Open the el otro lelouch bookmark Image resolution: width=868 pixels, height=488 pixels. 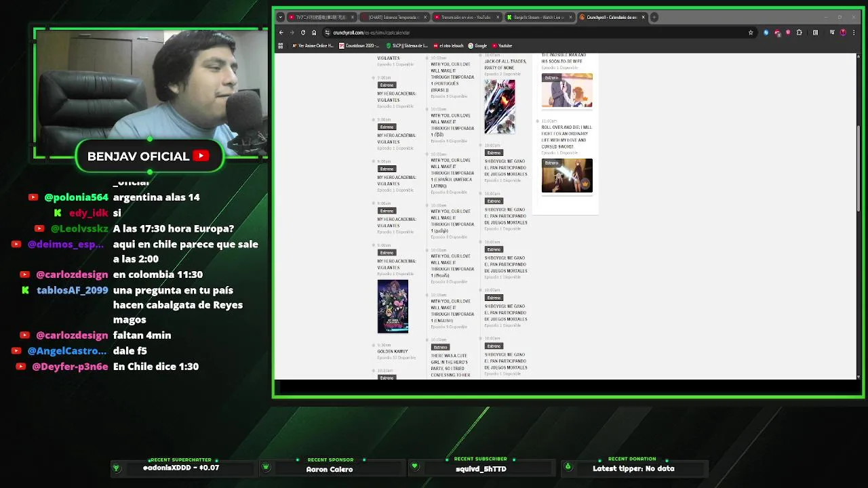click(448, 45)
